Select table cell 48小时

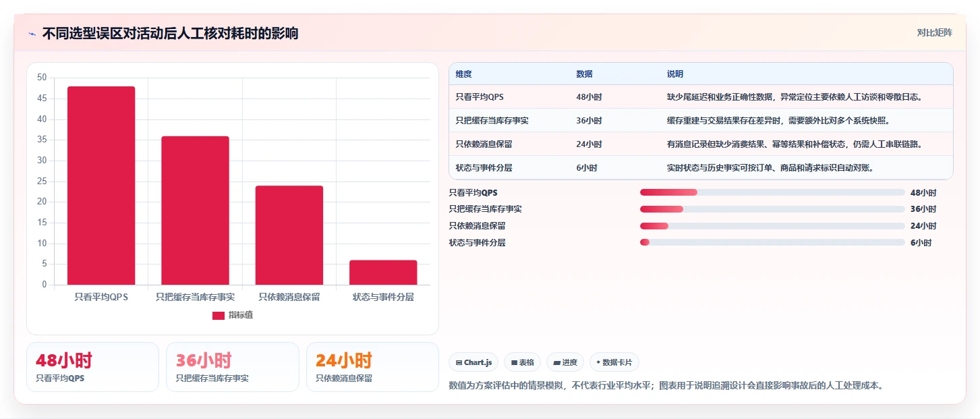click(x=589, y=97)
